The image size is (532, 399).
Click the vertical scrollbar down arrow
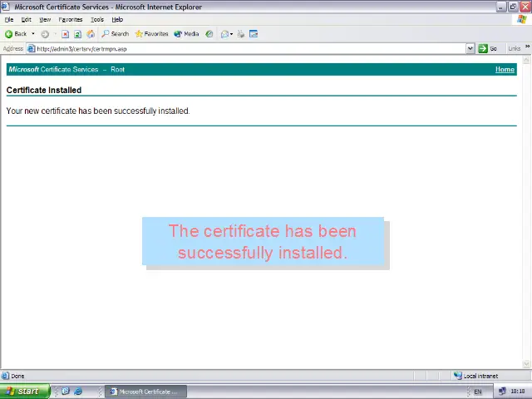526,364
